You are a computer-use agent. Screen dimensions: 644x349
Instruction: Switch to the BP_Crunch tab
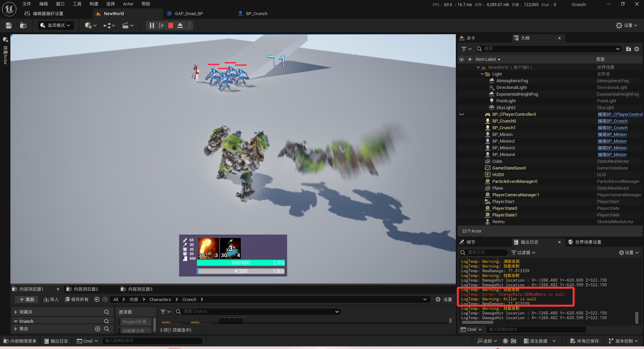[257, 14]
